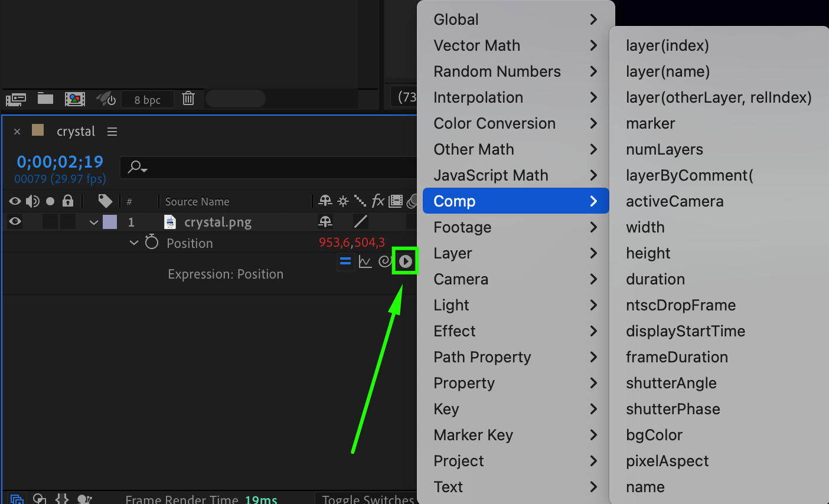Show the post-expression graph icon
The image size is (829, 504).
tap(365, 261)
